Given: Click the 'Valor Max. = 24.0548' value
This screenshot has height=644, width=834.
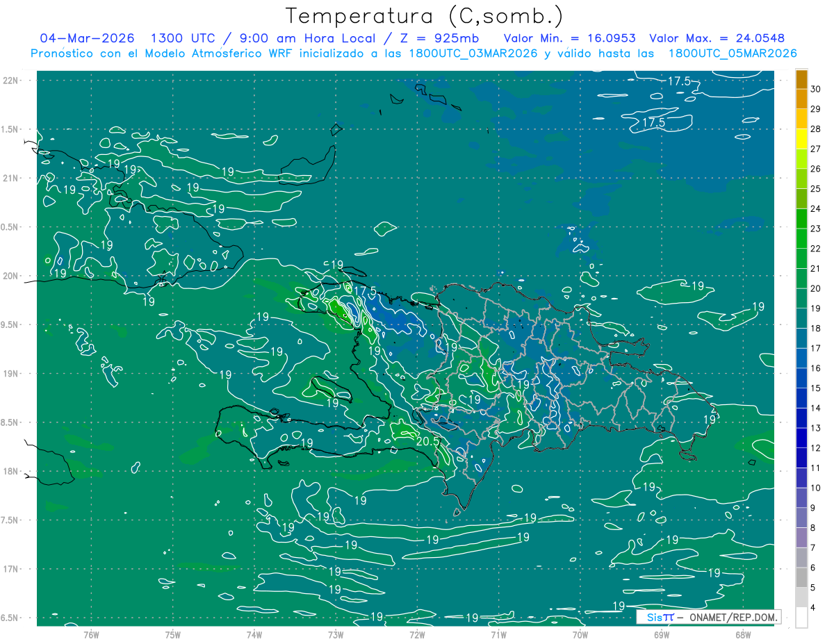Looking at the screenshot, I should click(x=717, y=38).
